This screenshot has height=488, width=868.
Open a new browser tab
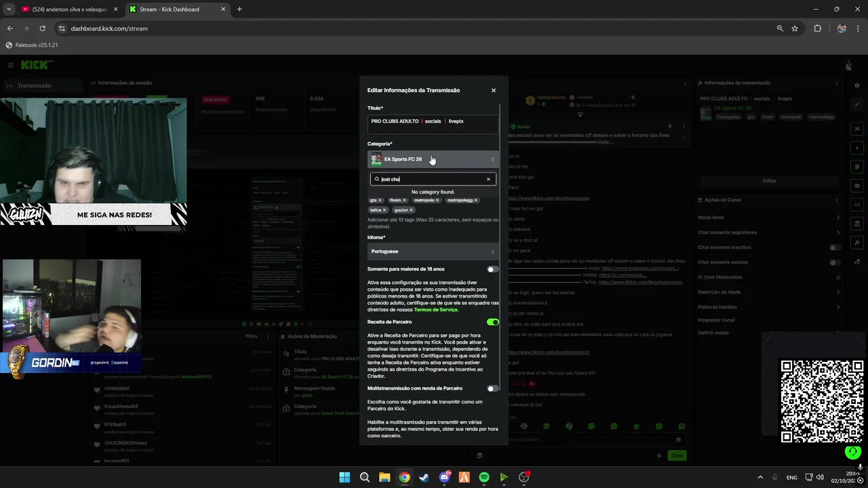pos(239,9)
